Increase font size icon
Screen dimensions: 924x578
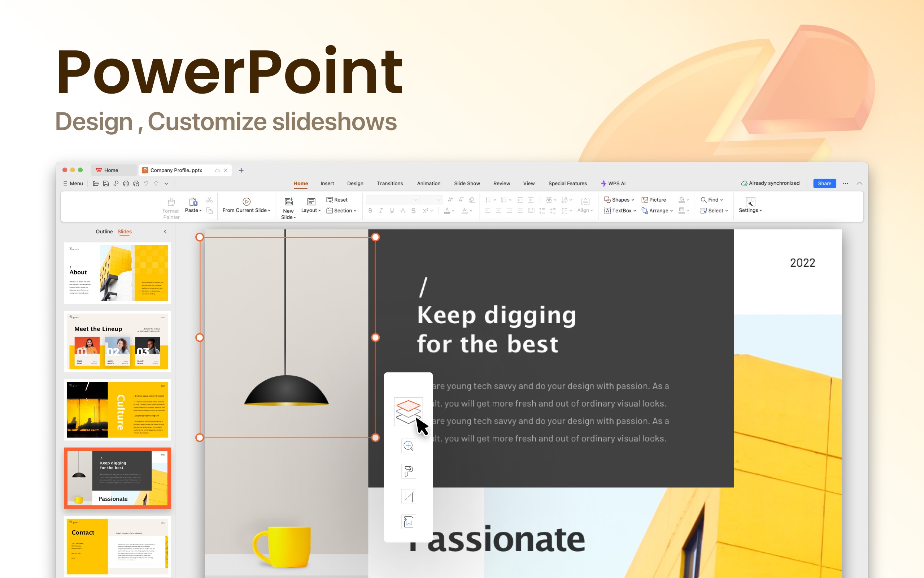click(x=450, y=200)
